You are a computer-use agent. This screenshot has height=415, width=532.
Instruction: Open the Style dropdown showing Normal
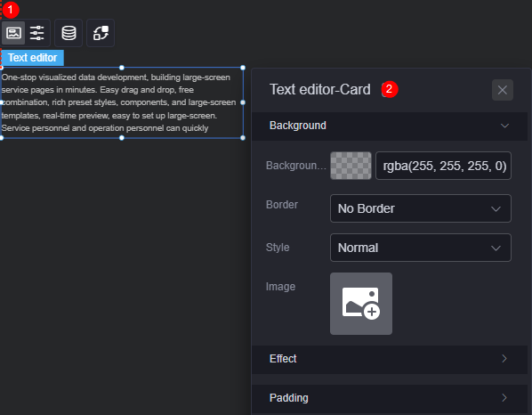pos(421,248)
